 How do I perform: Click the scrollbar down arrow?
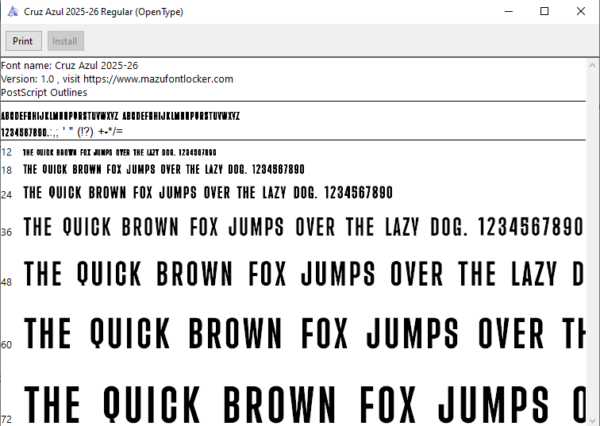[592, 420]
